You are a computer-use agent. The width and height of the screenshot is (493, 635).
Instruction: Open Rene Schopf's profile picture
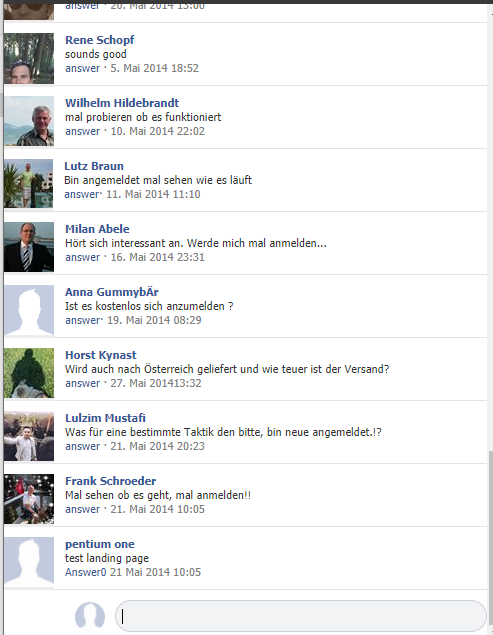[29, 58]
